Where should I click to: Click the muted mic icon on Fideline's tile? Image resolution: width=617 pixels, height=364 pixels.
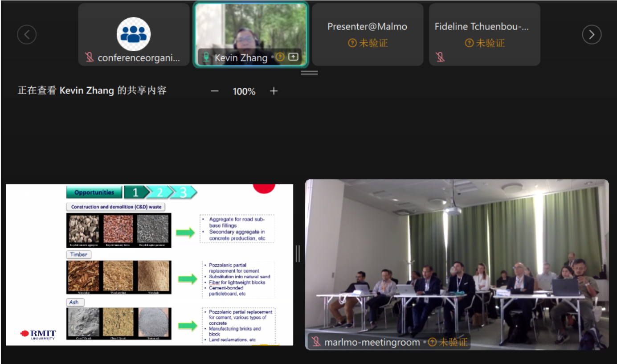pos(440,57)
